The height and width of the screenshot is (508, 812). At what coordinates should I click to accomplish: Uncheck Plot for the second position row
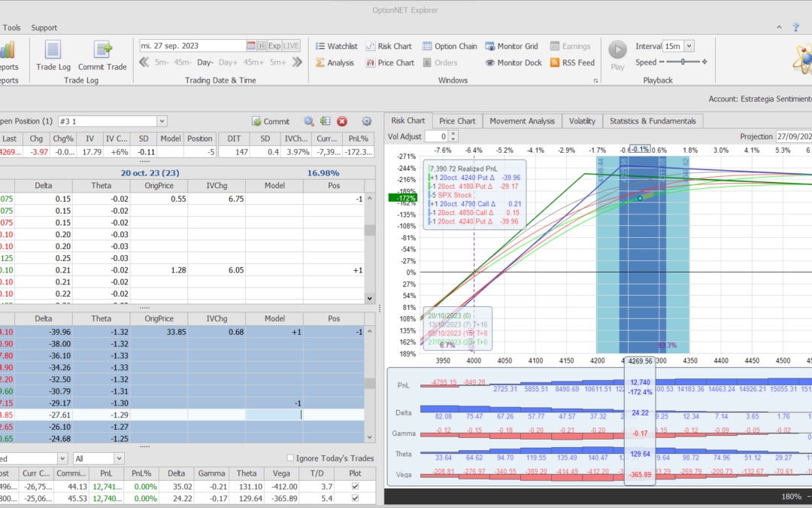[x=354, y=497]
